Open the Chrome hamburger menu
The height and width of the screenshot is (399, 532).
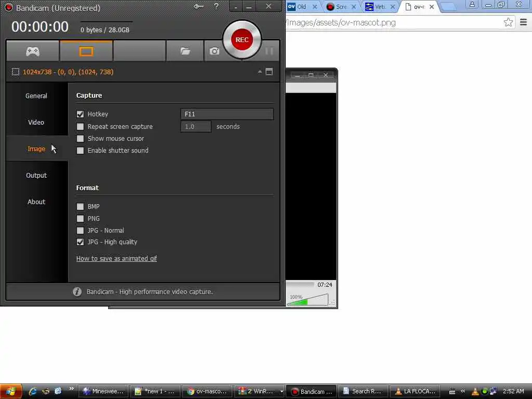point(524,22)
